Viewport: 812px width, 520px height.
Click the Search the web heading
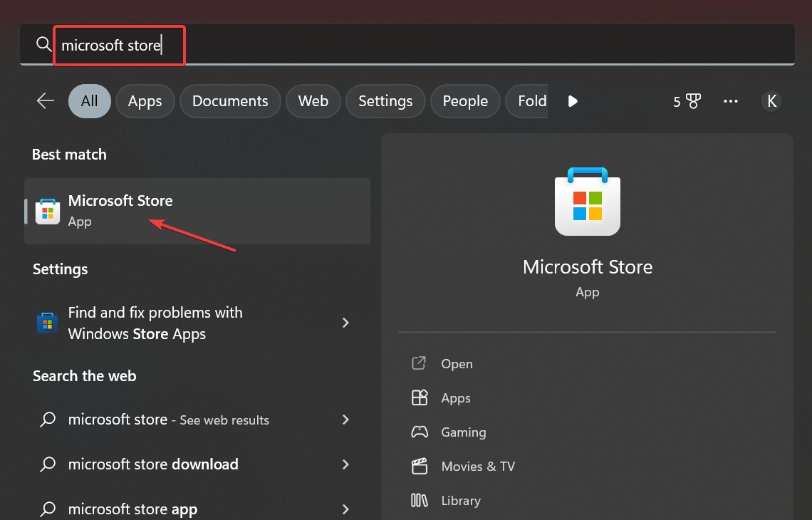[x=85, y=376]
